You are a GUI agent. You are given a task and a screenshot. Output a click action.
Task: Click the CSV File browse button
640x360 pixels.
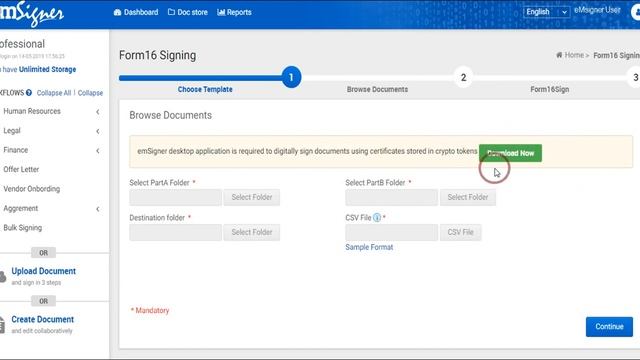coord(460,232)
